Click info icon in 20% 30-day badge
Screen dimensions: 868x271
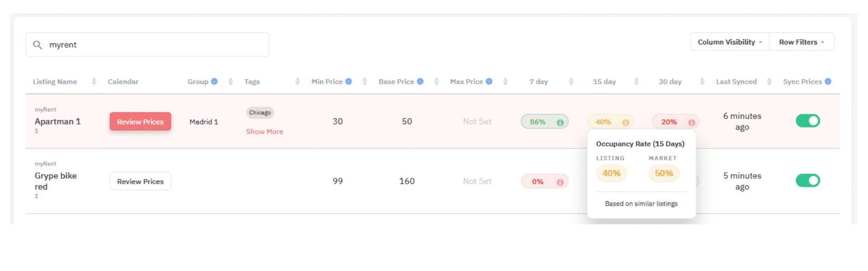692,122
